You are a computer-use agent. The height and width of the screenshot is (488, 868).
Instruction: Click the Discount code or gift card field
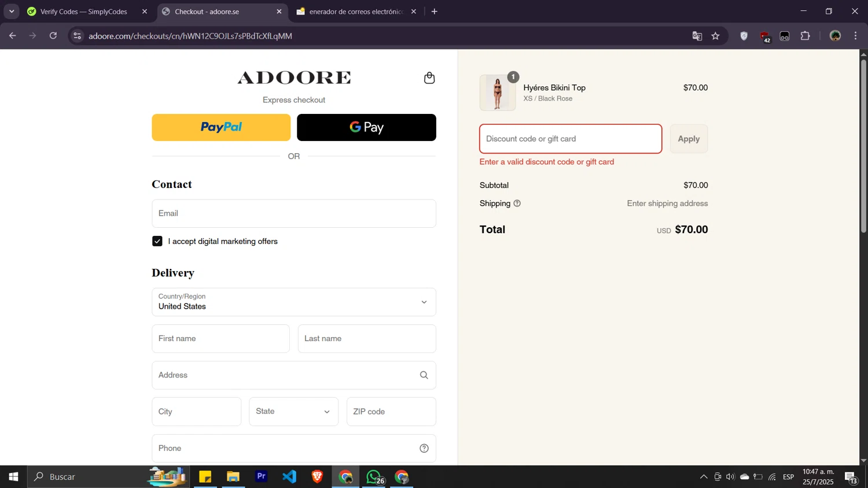(x=571, y=139)
